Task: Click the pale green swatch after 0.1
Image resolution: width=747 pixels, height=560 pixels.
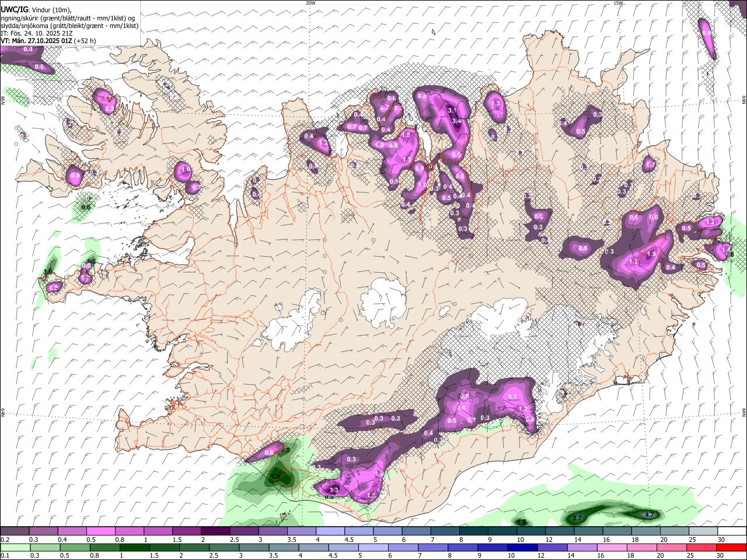Action: pyautogui.click(x=15, y=547)
